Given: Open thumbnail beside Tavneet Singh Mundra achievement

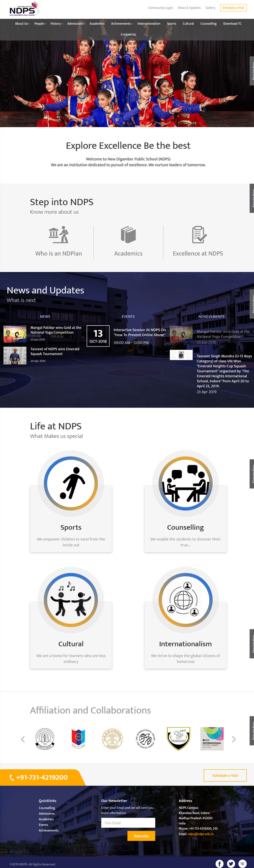Looking at the screenshot, I should click(x=181, y=355).
